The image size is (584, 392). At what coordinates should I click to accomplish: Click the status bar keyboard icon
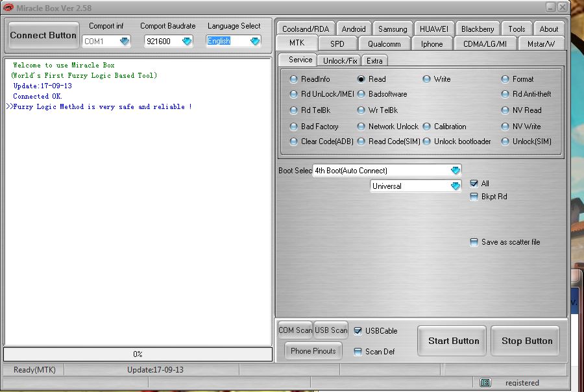485,383
